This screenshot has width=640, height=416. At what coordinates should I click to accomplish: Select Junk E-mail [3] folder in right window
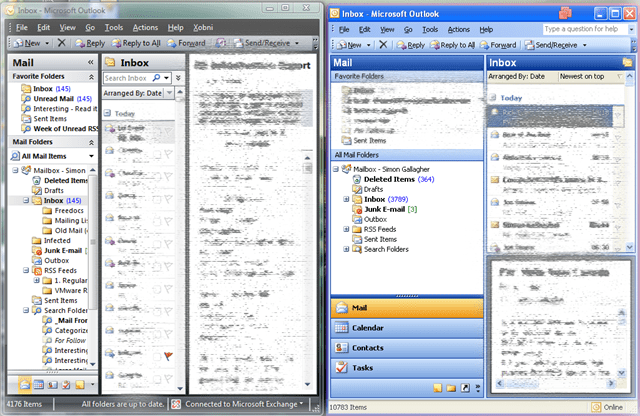coord(390,209)
